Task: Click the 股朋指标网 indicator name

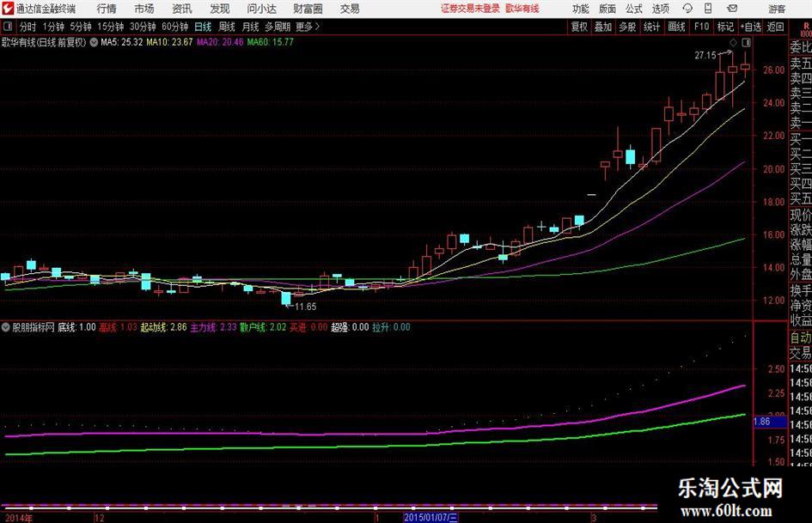Action: [34, 327]
